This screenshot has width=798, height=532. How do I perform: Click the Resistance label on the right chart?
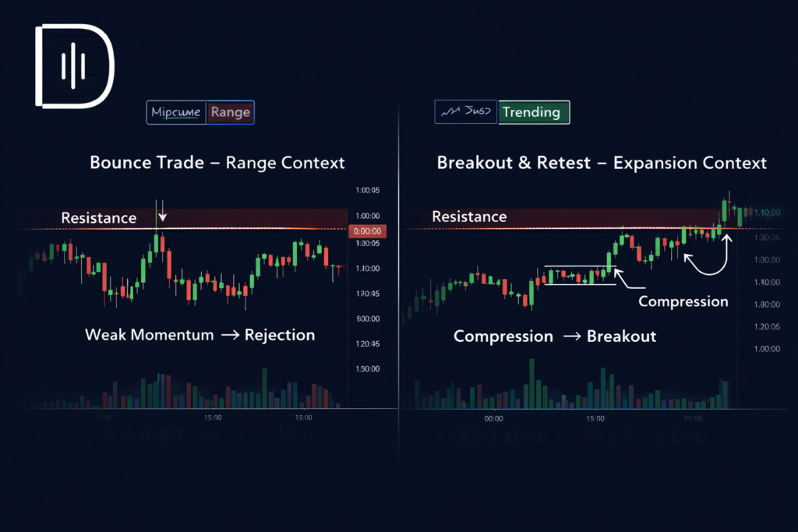[469, 217]
